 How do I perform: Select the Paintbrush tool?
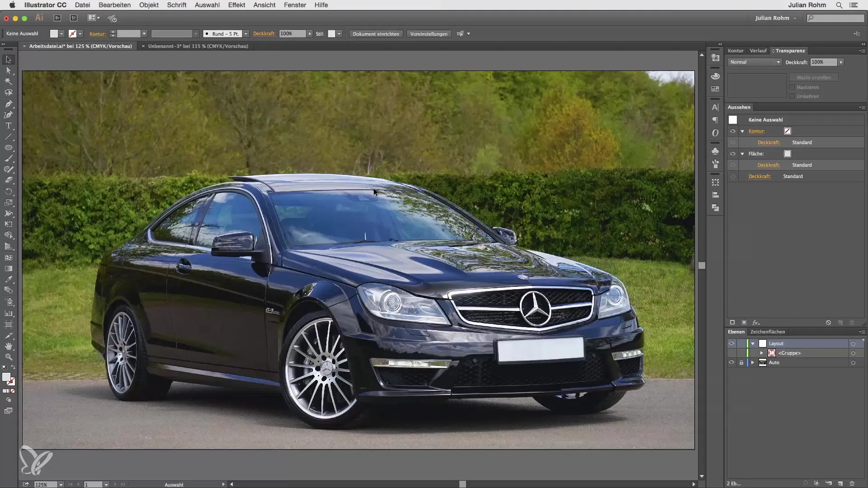coord(8,159)
